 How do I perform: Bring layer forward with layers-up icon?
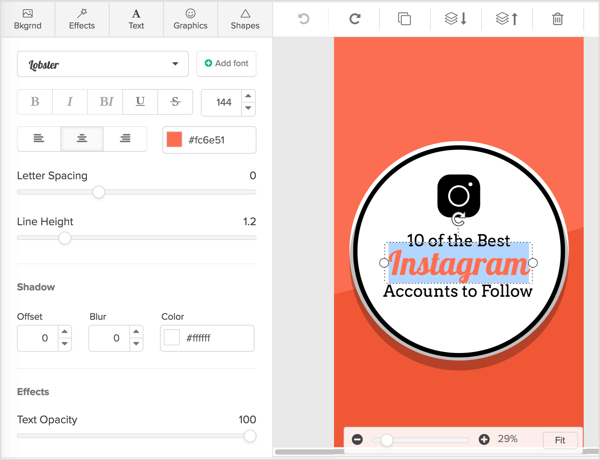[x=507, y=18]
